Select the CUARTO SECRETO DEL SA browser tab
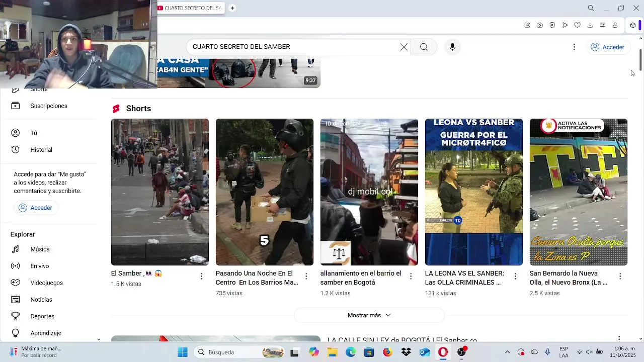Viewport: 644px width, 362px height. pyautogui.click(x=191, y=8)
